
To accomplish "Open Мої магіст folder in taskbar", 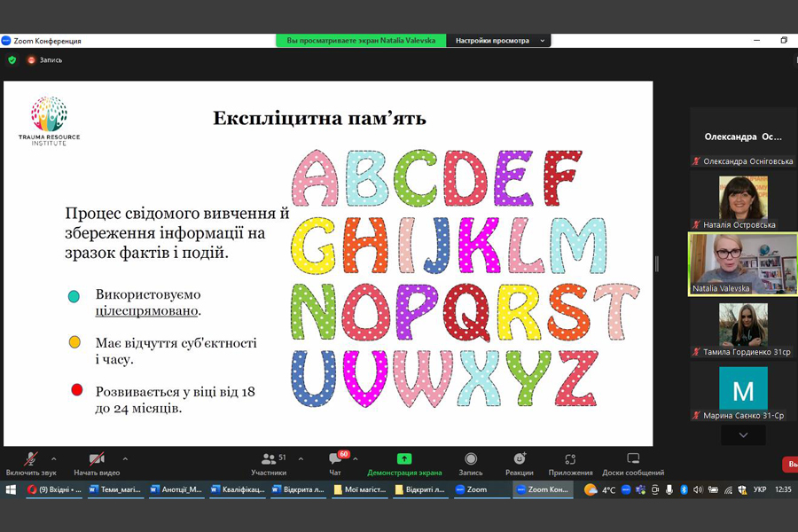I will pyautogui.click(x=359, y=489).
